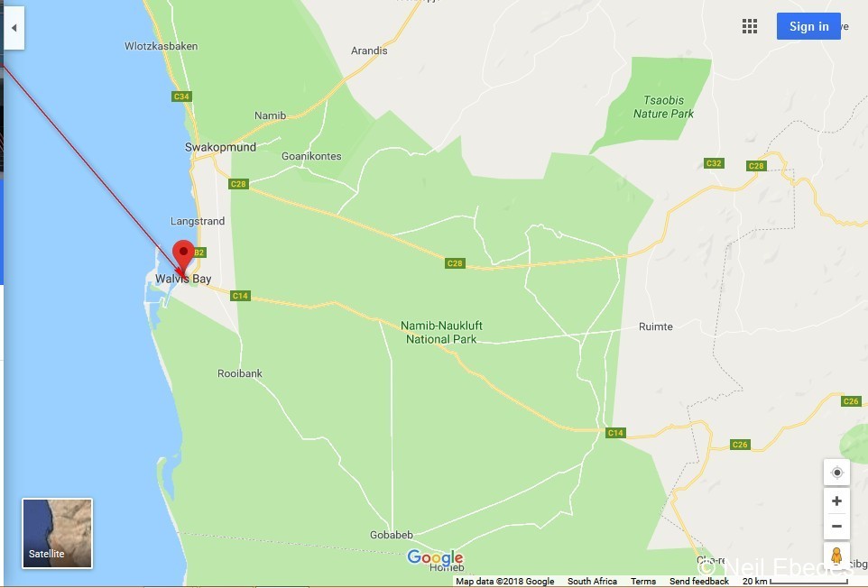Viewport: 868px width, 588px height.
Task: Open the Google apps grid
Action: 750,26
